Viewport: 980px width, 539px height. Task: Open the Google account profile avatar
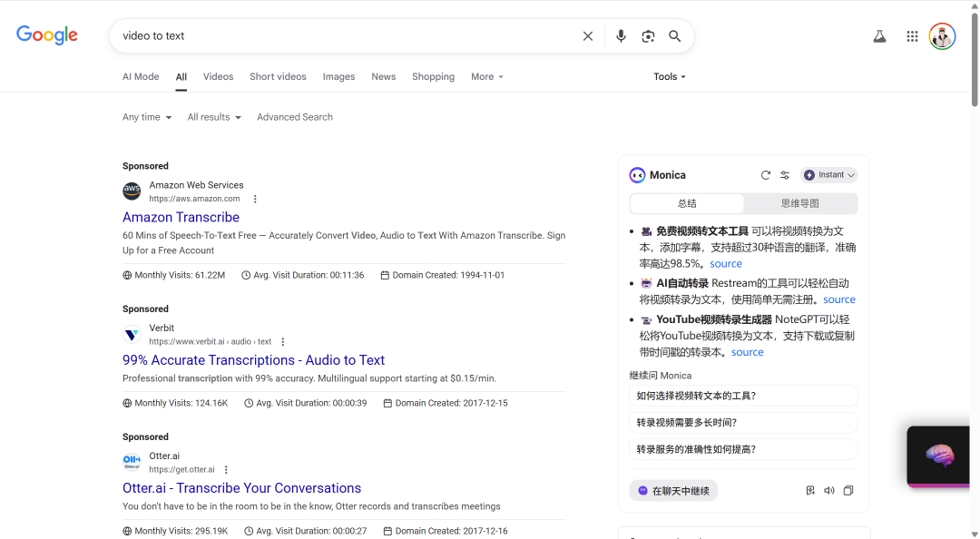tap(942, 36)
